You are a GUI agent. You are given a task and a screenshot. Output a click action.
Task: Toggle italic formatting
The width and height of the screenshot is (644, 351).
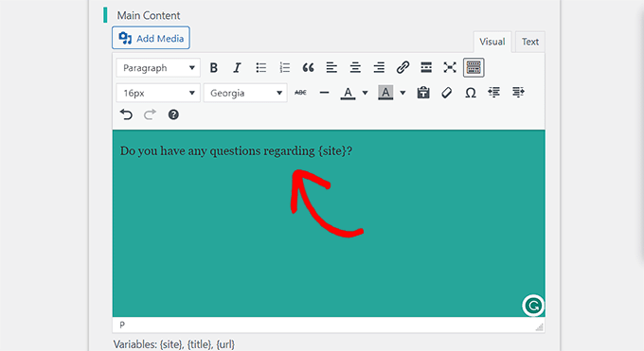coord(237,68)
